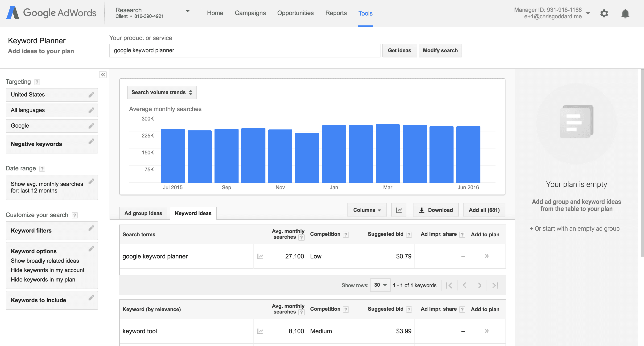
Task: Switch to the Keyword ideas tab
Action: 193,213
